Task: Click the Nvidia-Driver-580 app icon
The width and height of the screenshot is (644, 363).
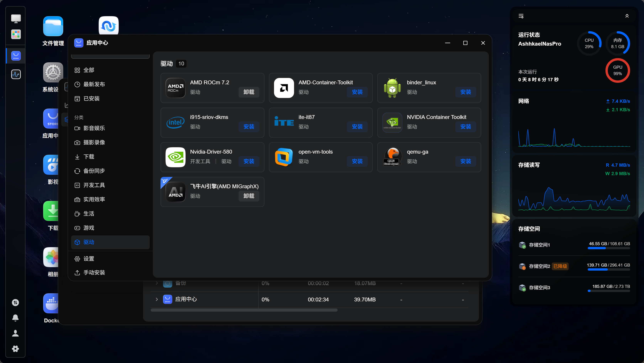Action: pos(176,157)
